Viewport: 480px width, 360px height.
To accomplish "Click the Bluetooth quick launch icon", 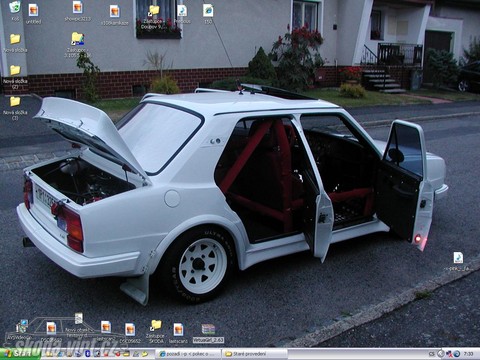I will pos(87,354).
